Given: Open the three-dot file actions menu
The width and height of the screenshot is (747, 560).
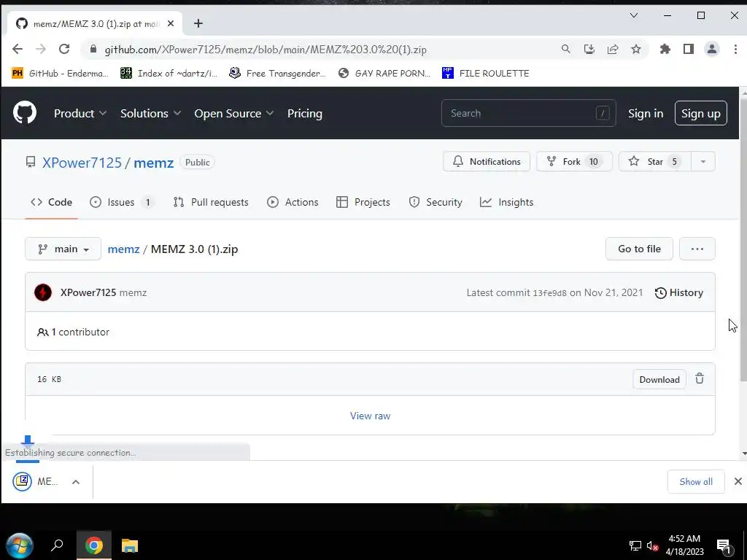Looking at the screenshot, I should (697, 249).
